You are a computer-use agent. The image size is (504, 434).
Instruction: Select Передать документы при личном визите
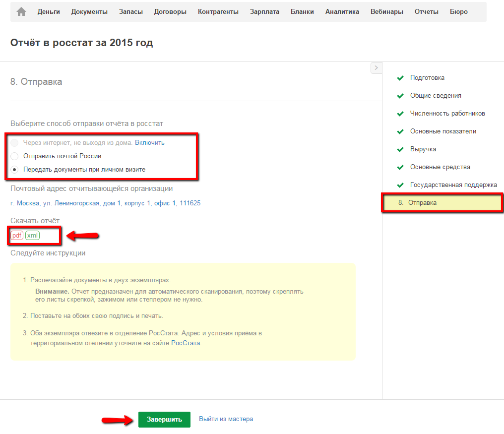14,170
